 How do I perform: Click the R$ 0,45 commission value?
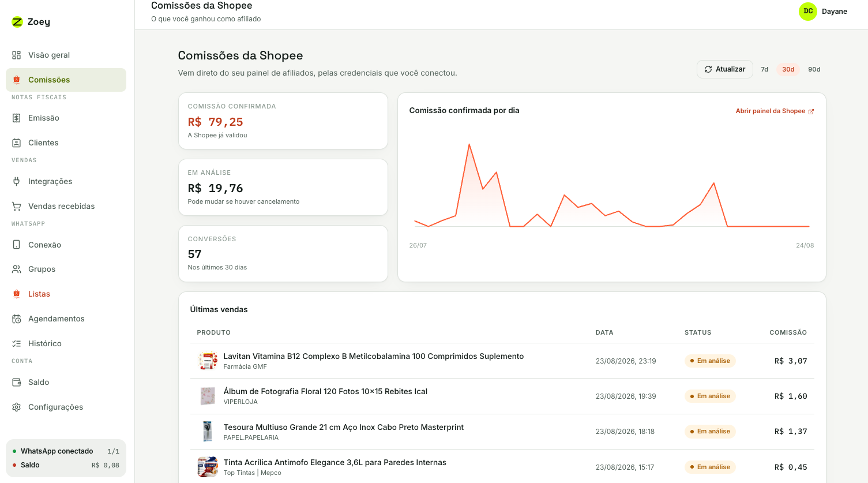(x=791, y=467)
